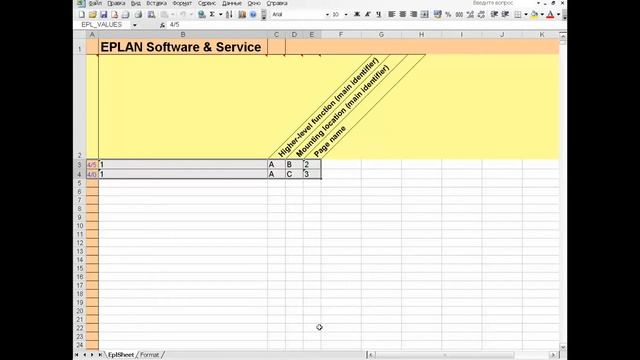640x360 pixels.
Task: Toggle Italic formatting (К)
Action: (367, 15)
